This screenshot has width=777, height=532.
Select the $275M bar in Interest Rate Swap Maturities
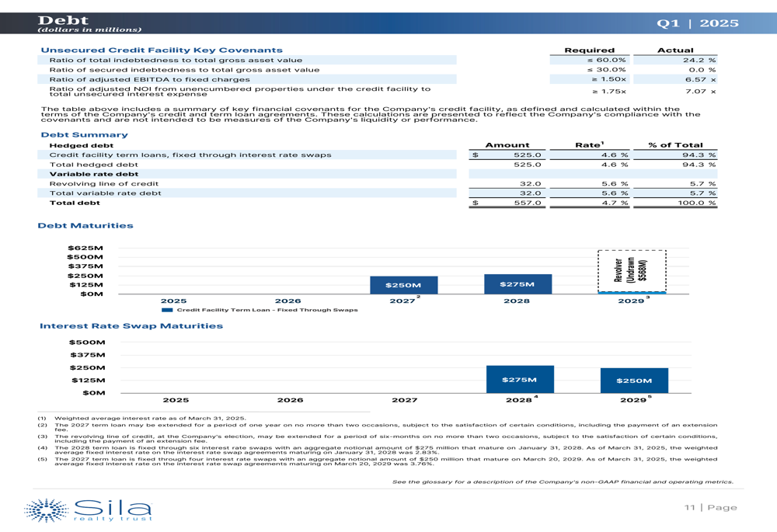pos(520,380)
